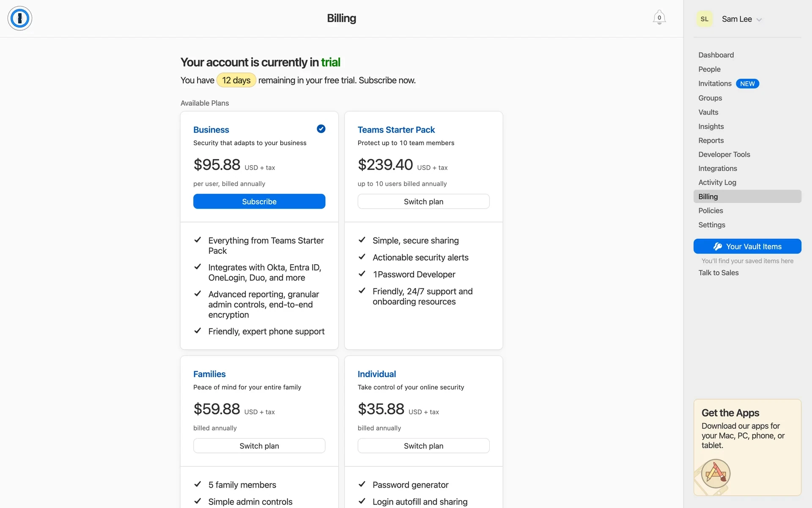Open the Insights page
This screenshot has width=812, height=508.
[711, 127]
